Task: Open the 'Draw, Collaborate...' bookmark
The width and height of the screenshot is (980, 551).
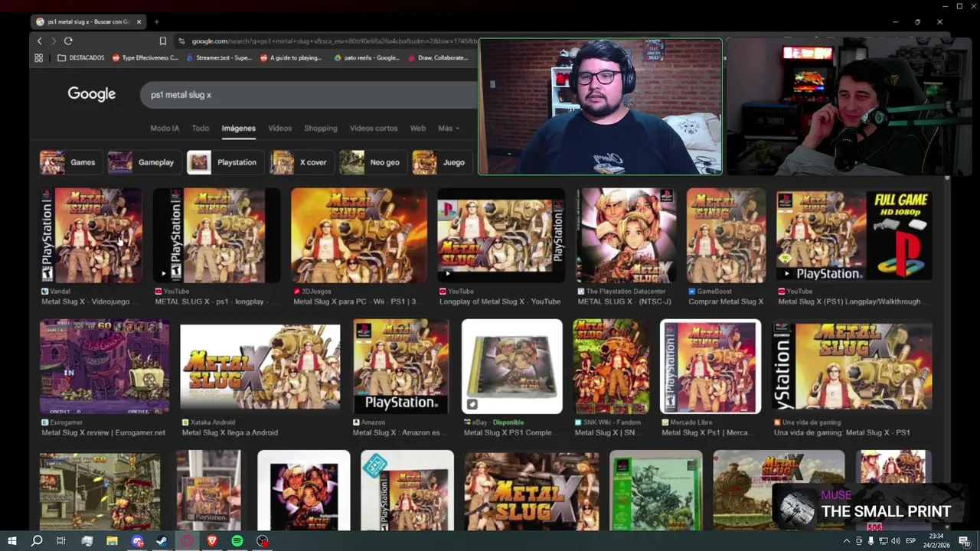Action: tap(438, 57)
